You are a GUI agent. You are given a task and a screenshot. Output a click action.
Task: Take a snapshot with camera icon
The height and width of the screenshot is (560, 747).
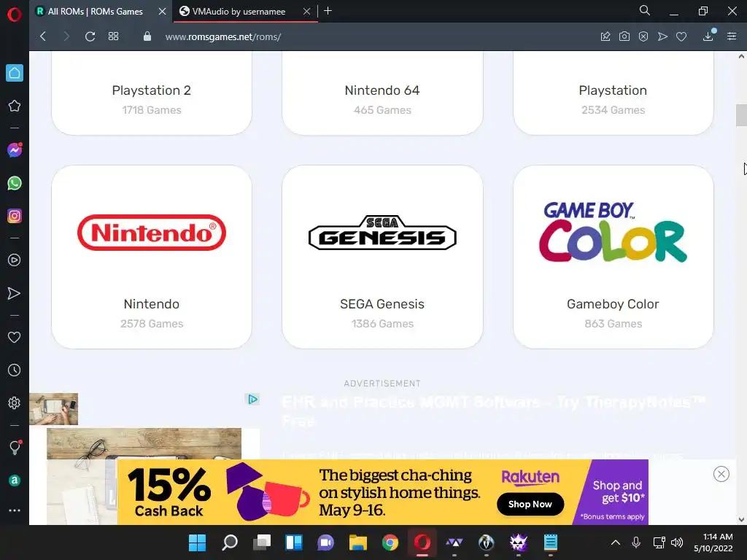click(624, 36)
